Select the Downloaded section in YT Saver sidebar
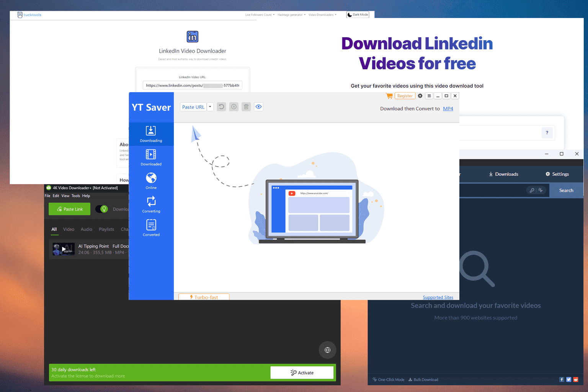 (151, 157)
